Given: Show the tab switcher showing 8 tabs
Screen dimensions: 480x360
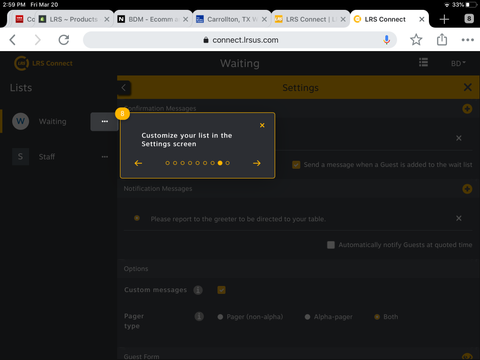Looking at the screenshot, I should coord(469,19).
